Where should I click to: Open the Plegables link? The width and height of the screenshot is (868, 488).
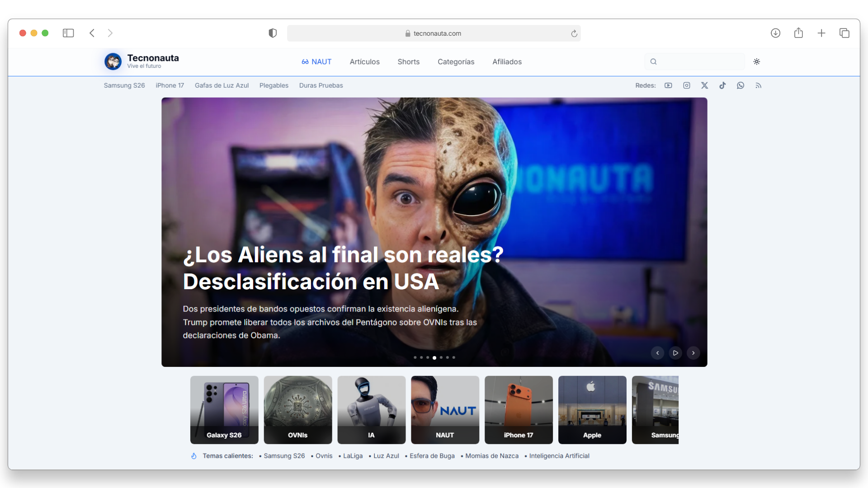pos(274,85)
